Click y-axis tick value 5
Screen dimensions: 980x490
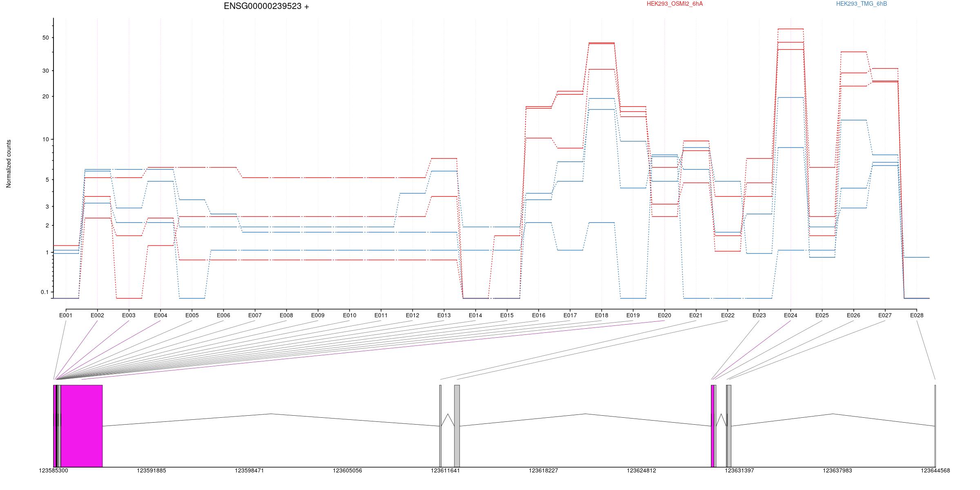click(47, 180)
